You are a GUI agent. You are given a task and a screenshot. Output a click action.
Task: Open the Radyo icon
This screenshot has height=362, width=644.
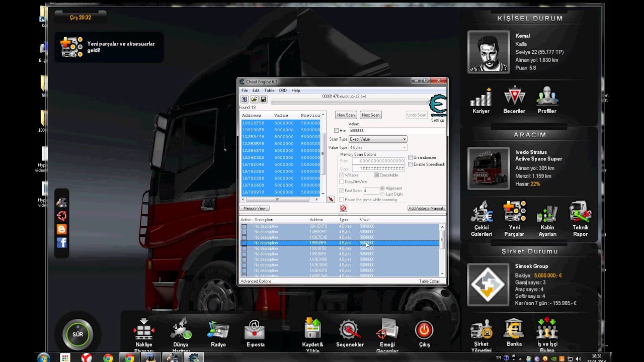(x=218, y=330)
